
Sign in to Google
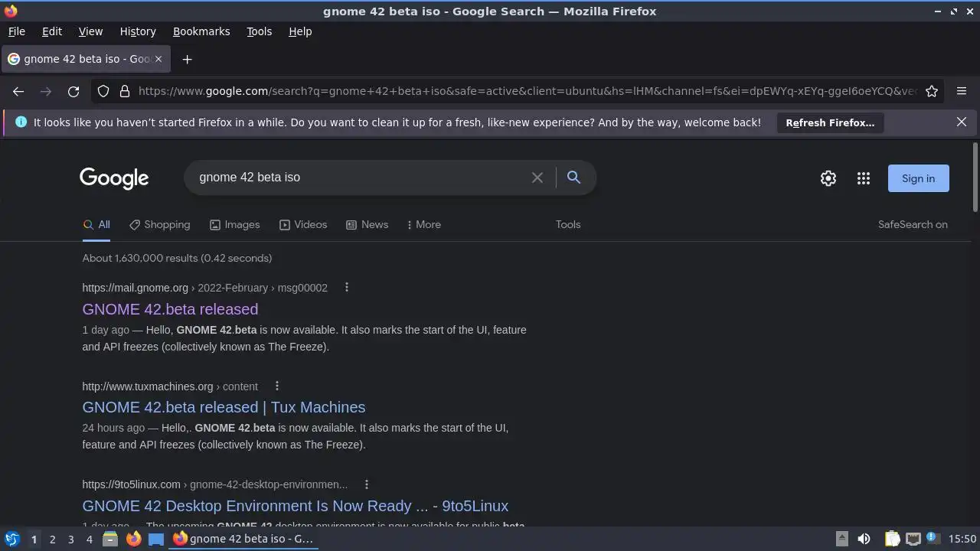tap(918, 178)
